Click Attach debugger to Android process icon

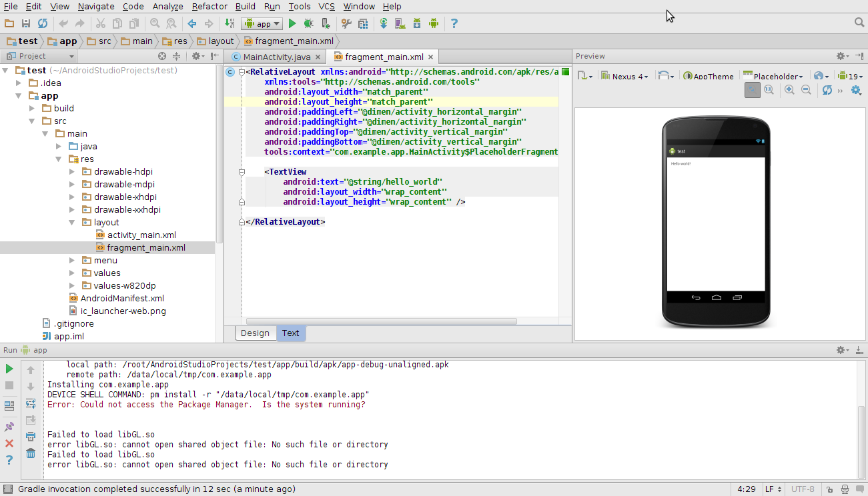[x=325, y=23]
